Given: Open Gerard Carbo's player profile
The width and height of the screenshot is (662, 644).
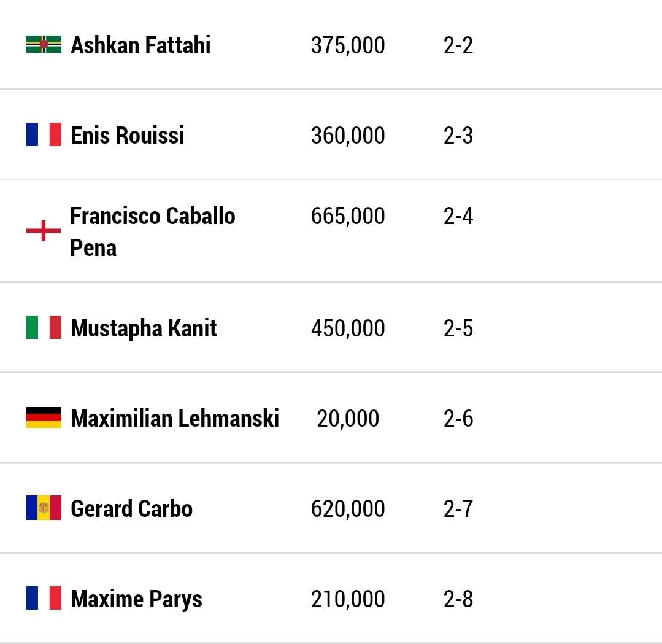Looking at the screenshot, I should click(131, 508).
